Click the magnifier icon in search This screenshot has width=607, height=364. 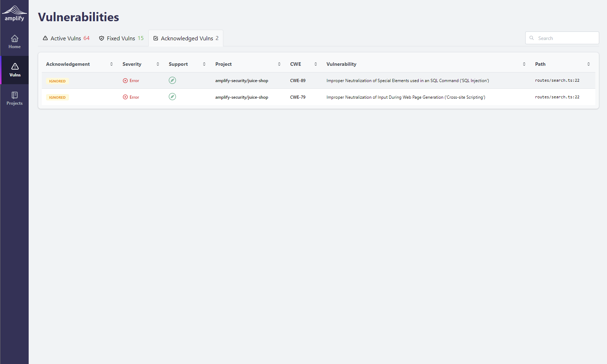[532, 38]
